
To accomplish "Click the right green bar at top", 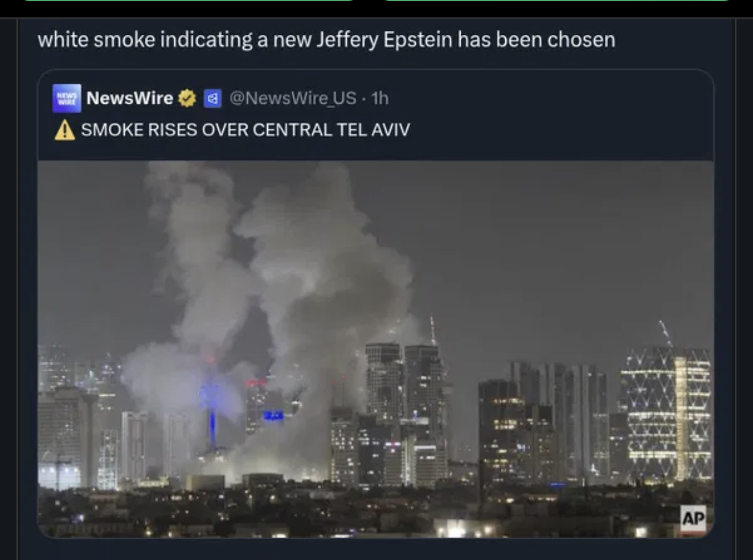I will pyautogui.click(x=557, y=1).
